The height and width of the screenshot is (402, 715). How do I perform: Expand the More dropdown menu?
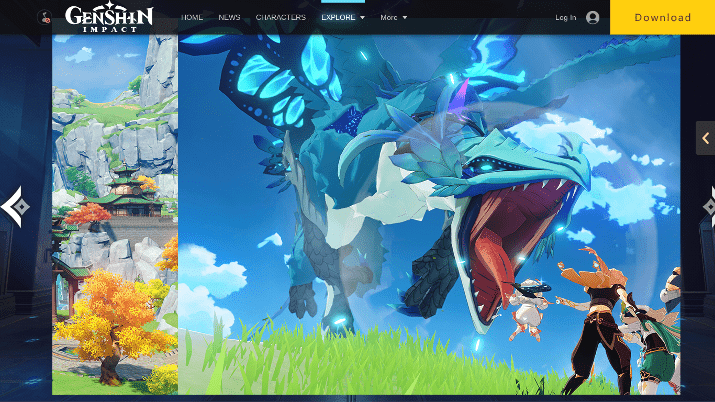point(394,17)
